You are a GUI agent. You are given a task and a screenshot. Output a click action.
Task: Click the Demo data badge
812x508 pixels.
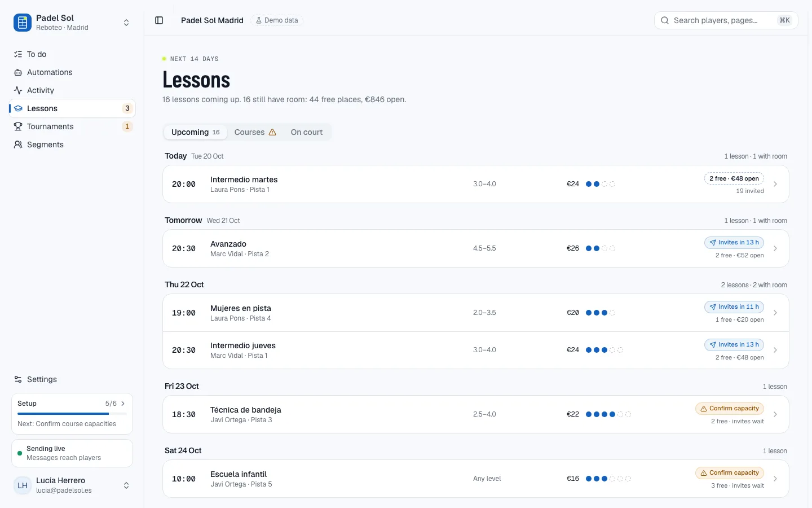pos(277,20)
